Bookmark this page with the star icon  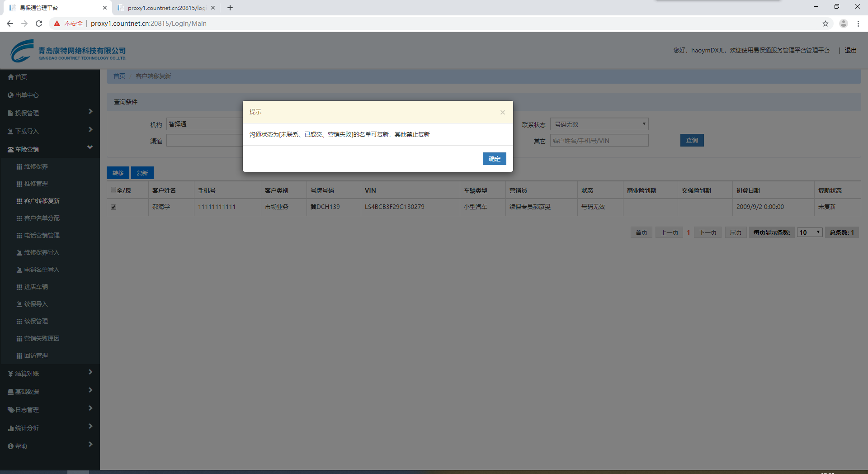[x=826, y=24]
